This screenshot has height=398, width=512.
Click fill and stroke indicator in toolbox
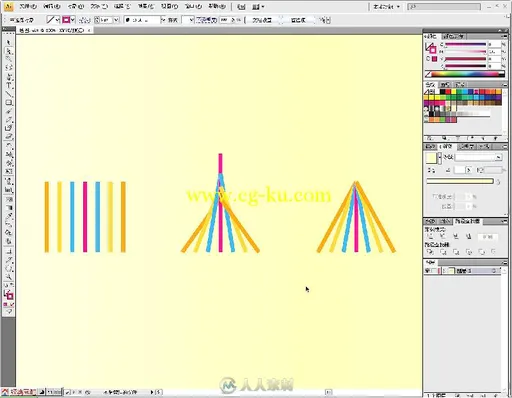pyautogui.click(x=8, y=295)
